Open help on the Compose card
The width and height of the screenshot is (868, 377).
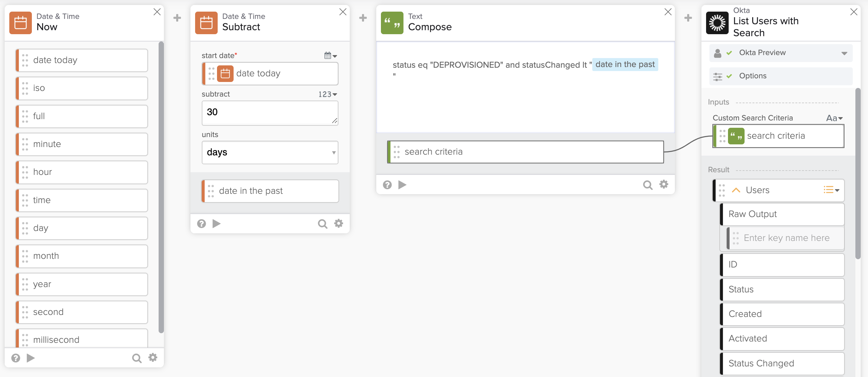pyautogui.click(x=387, y=185)
